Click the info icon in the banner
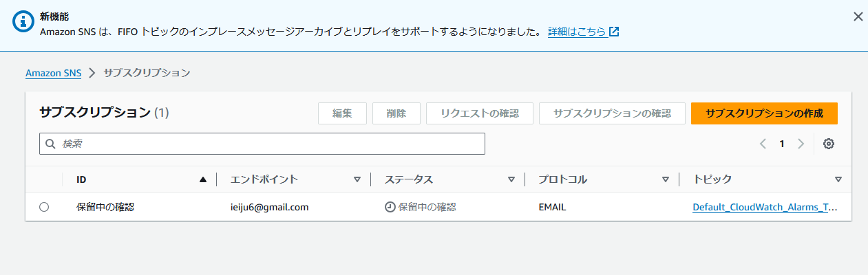This screenshot has width=868, height=275. (x=23, y=21)
